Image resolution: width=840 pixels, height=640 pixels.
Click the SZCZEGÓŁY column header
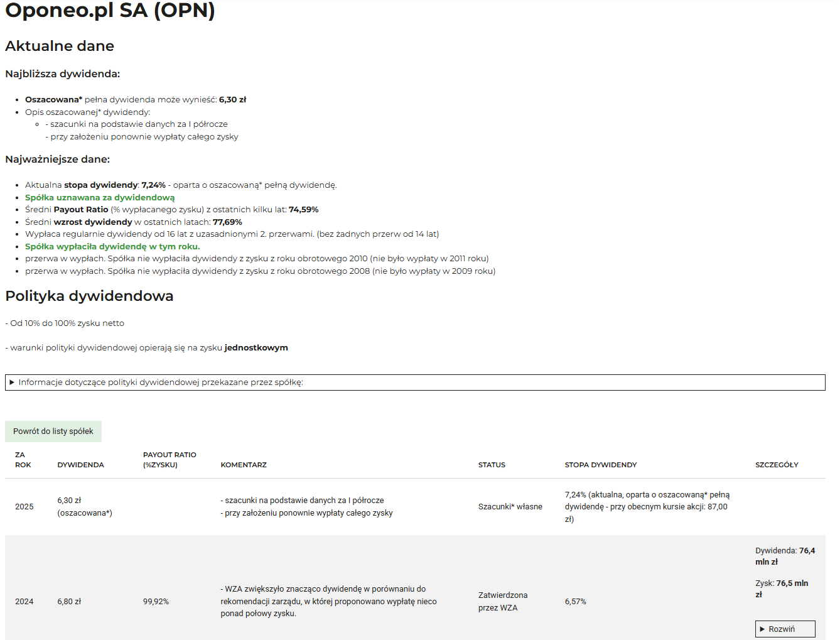click(x=777, y=465)
